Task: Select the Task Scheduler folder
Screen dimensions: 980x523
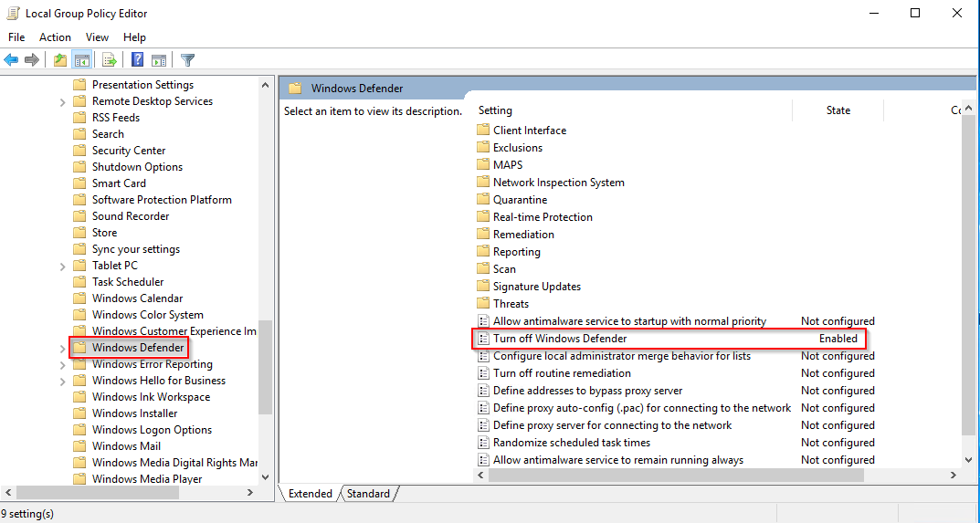Action: tap(128, 282)
